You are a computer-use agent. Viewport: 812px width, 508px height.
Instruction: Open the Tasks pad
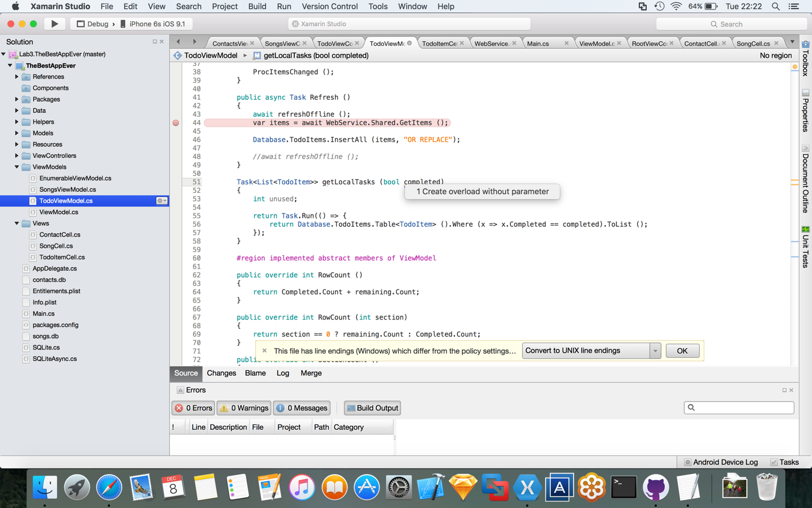(x=784, y=462)
